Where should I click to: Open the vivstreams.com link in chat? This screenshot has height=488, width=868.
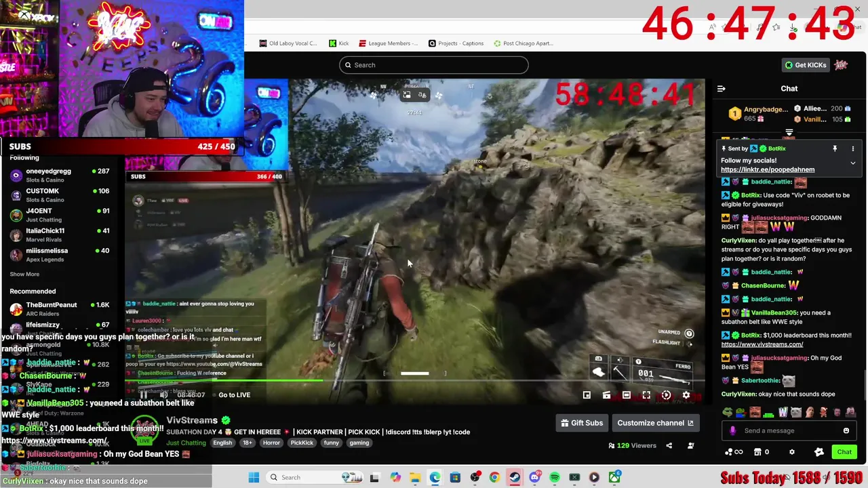(762, 344)
